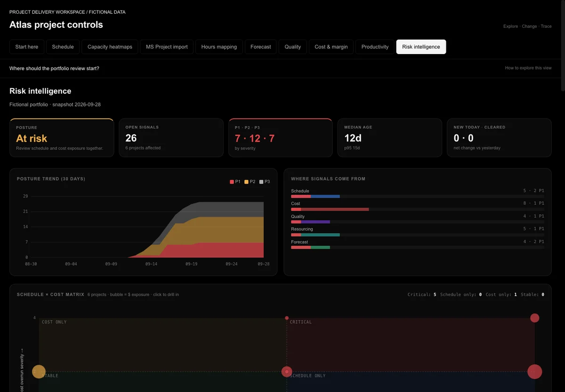Click the red P1 area in posture trend chart
The image size is (565, 392).
226,250
